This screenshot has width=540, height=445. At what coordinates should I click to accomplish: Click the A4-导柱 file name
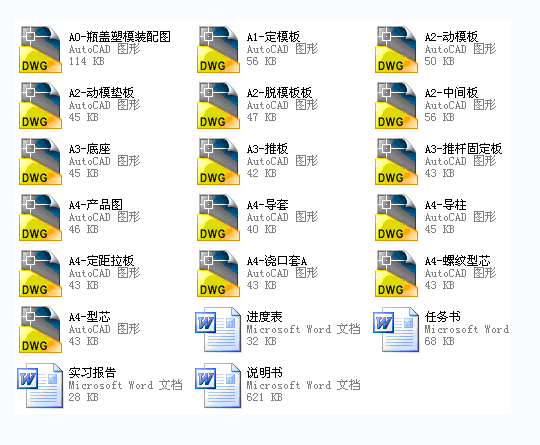click(x=445, y=205)
